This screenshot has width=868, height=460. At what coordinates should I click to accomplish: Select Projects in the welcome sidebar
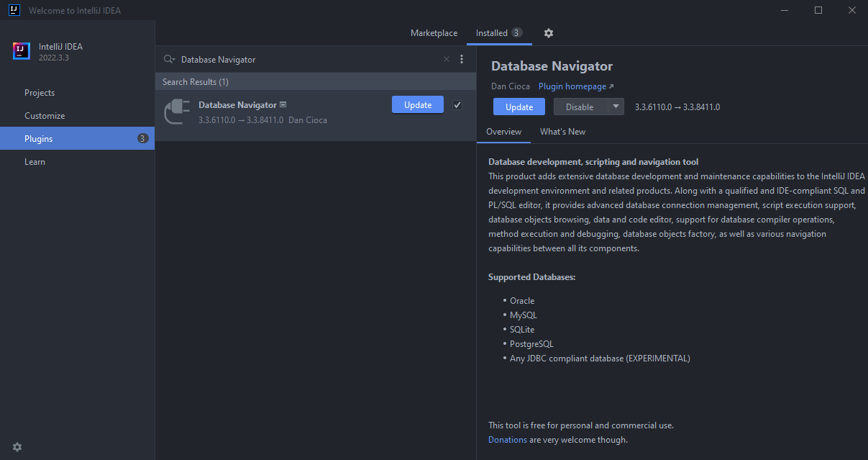[40, 92]
